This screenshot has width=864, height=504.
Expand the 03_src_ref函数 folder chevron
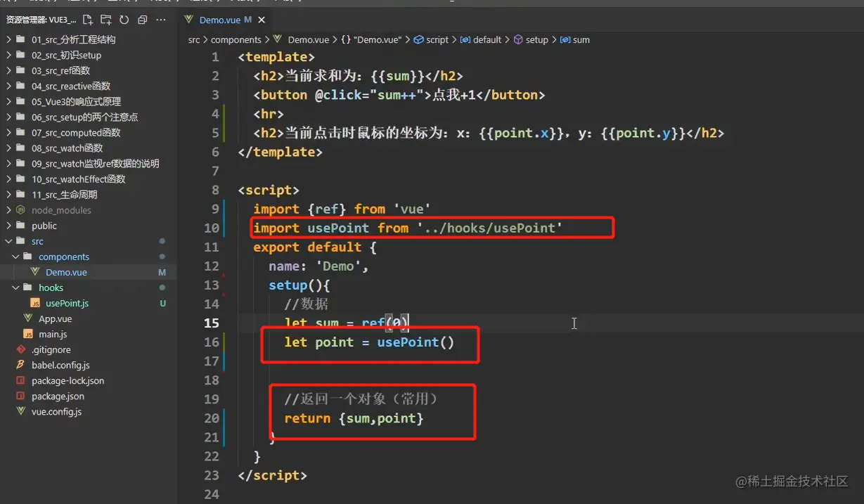click(x=8, y=70)
